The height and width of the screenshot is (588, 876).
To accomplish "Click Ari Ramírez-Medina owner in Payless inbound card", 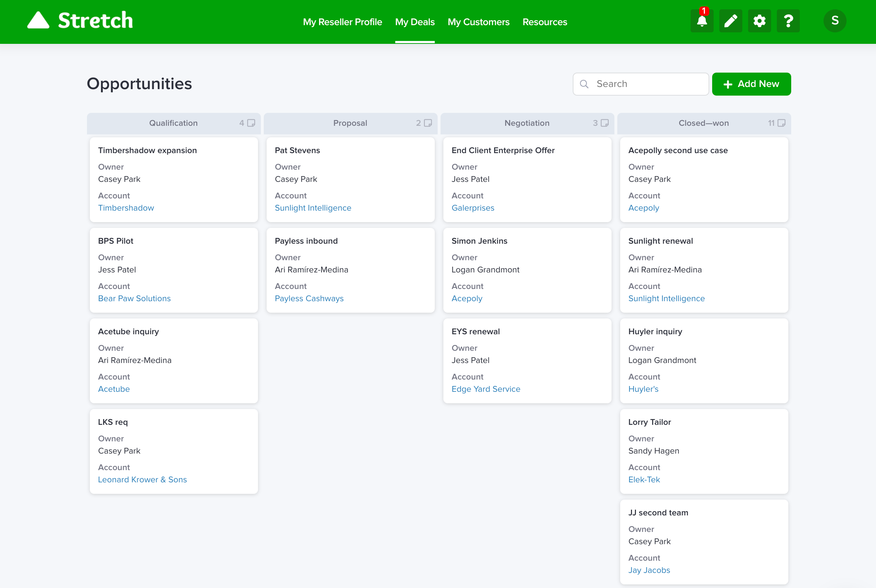I will pyautogui.click(x=311, y=270).
